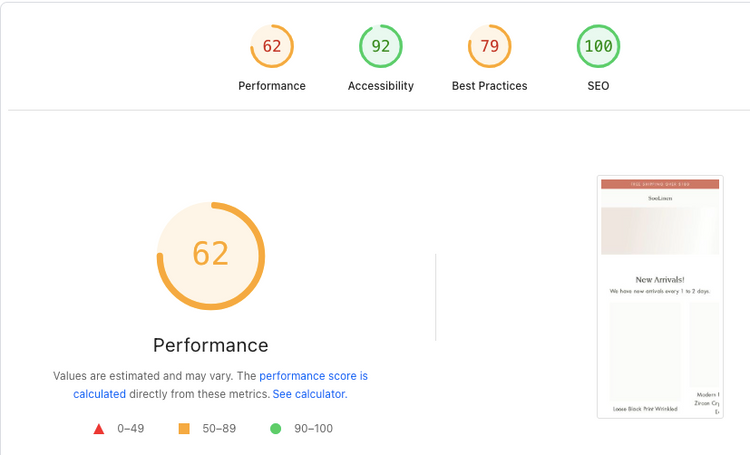Click the "0–49" score range label
Viewport: 750px width, 455px height.
(133, 429)
